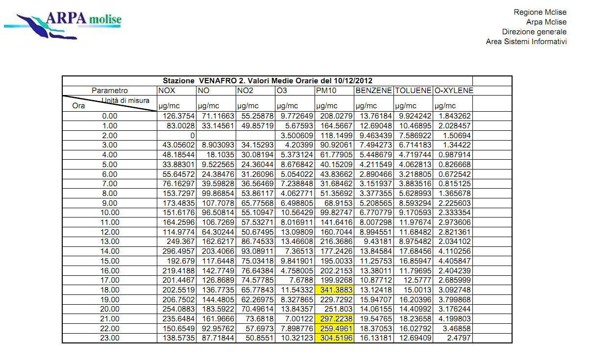
Task: Click the 'Unità di misura' label
Action: tap(125, 100)
